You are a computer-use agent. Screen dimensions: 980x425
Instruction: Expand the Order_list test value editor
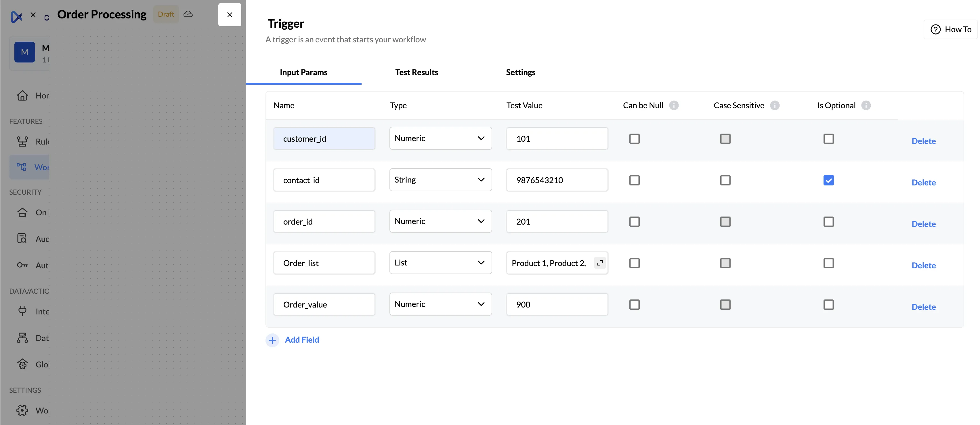600,263
